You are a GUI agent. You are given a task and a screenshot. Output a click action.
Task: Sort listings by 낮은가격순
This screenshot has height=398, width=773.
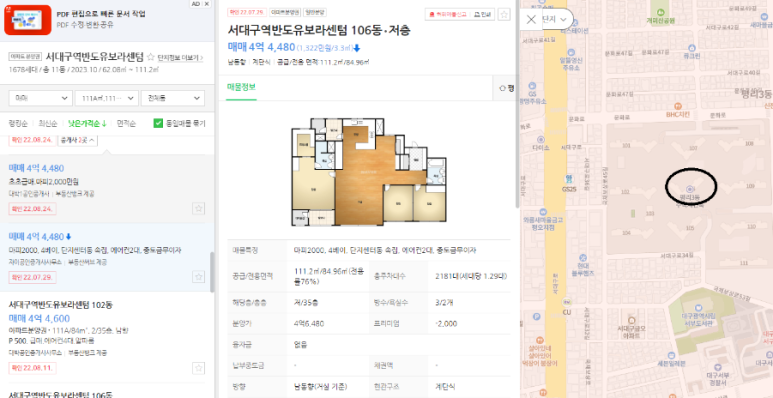pos(87,123)
